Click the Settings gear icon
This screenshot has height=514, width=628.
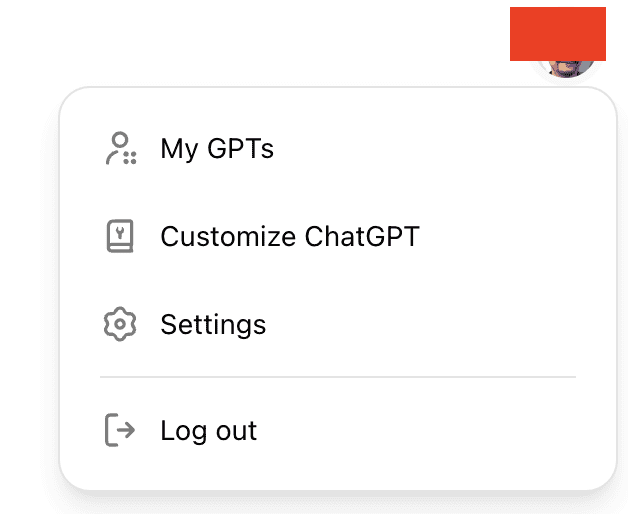click(120, 324)
